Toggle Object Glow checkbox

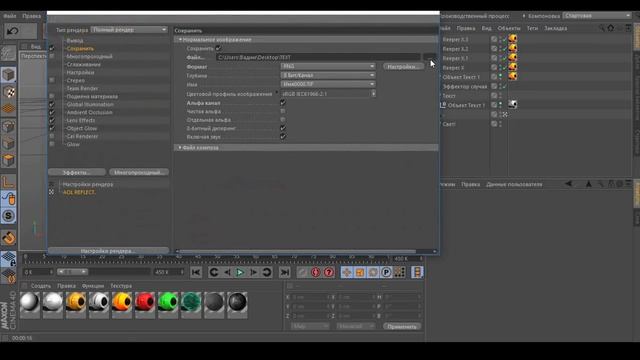click(52, 128)
